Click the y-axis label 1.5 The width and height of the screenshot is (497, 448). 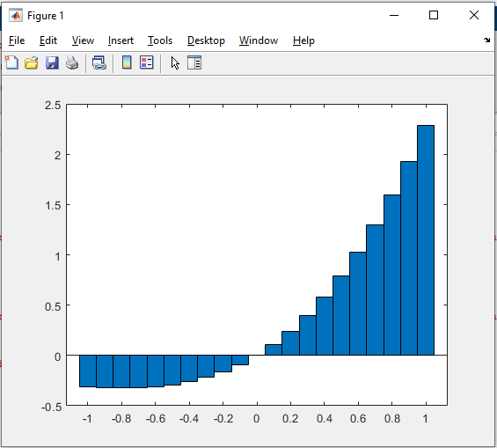[53, 205]
